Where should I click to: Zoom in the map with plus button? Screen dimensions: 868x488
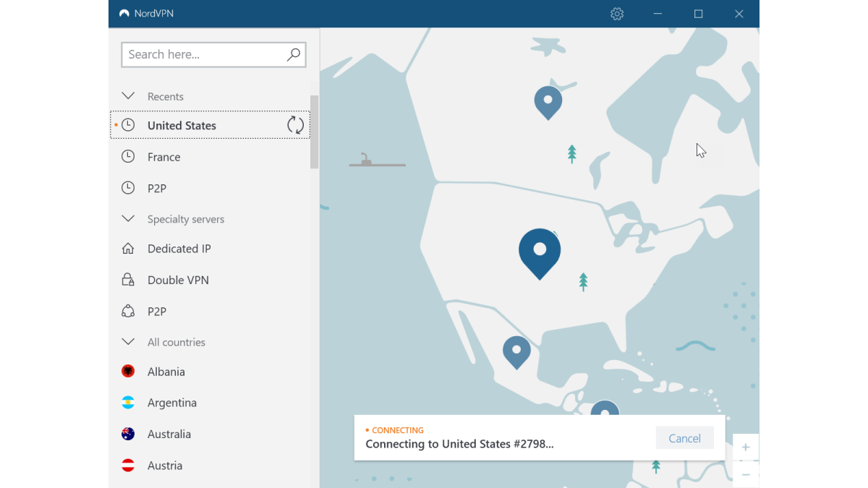pyautogui.click(x=746, y=448)
